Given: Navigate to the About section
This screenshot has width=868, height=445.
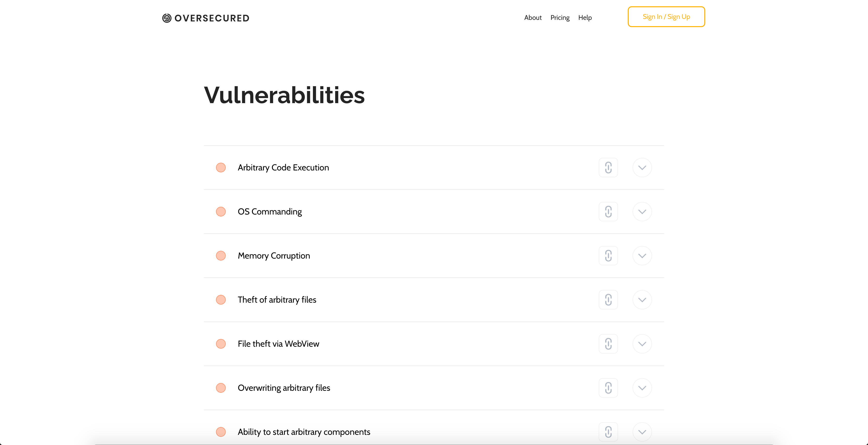Looking at the screenshot, I should click(533, 17).
